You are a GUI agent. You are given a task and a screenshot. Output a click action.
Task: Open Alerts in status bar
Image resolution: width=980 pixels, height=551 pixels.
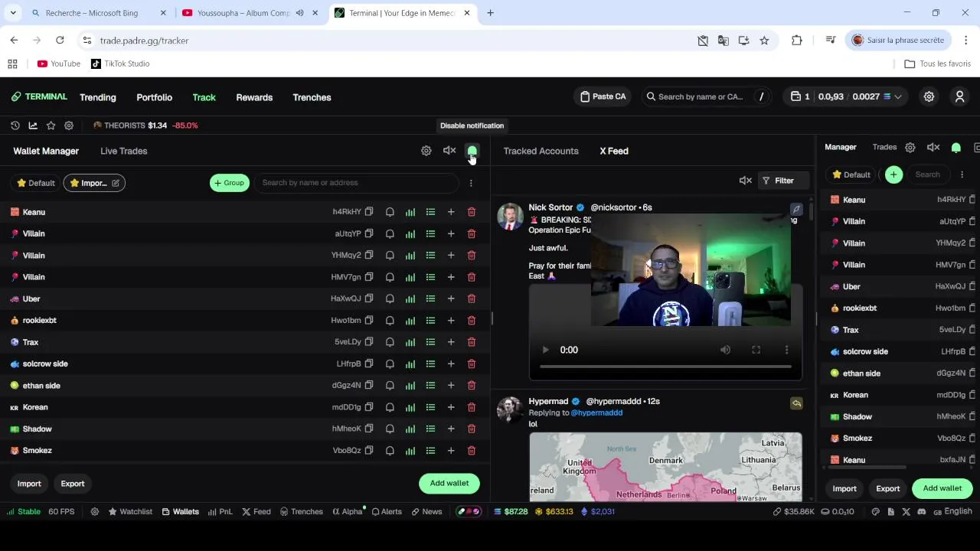387,511
